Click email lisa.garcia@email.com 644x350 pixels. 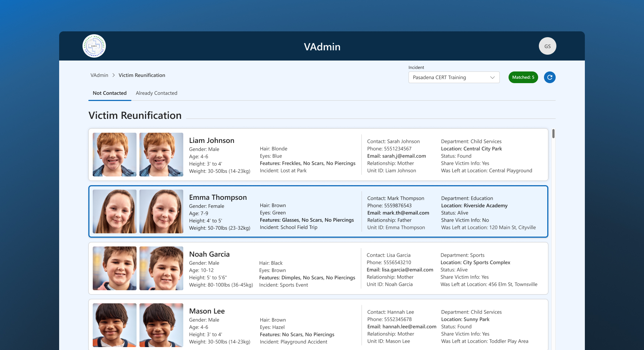click(400, 270)
